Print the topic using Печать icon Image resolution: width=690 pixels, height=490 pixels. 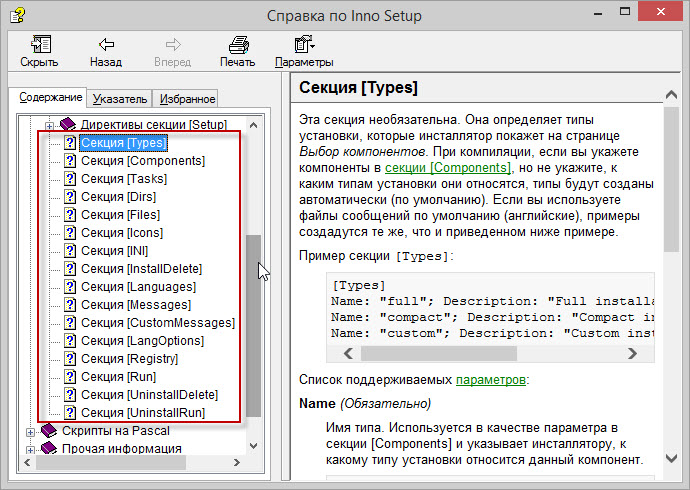click(238, 45)
